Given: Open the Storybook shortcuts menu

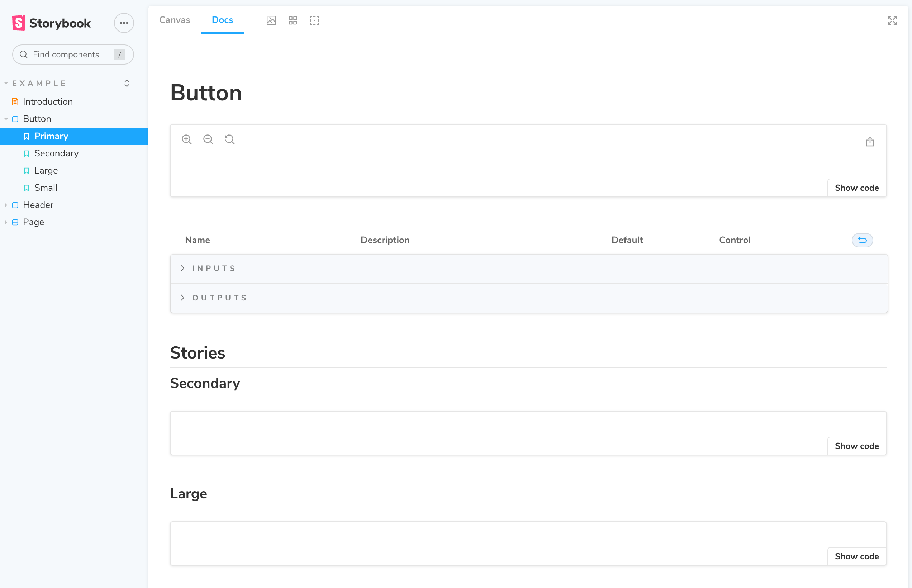Looking at the screenshot, I should [x=123, y=23].
